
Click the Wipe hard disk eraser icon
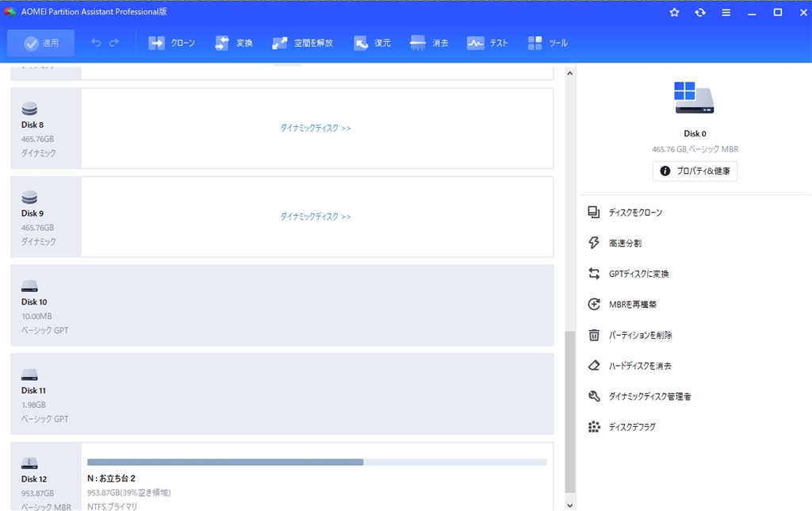click(594, 365)
